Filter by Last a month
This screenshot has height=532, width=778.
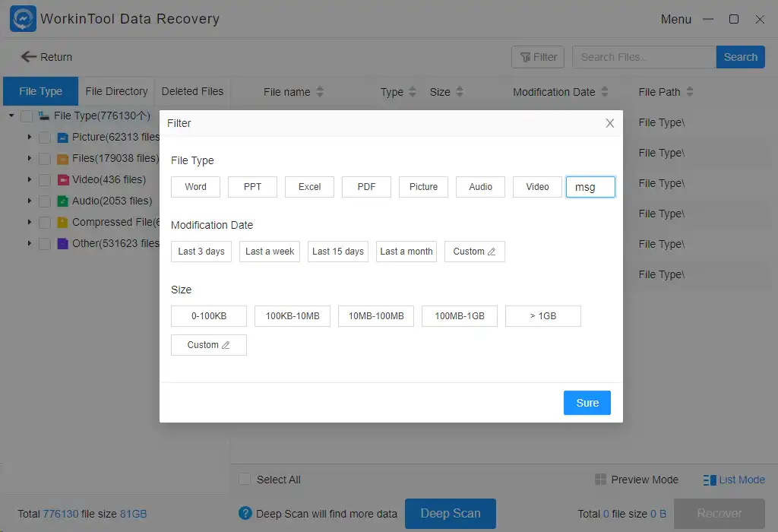(x=406, y=252)
